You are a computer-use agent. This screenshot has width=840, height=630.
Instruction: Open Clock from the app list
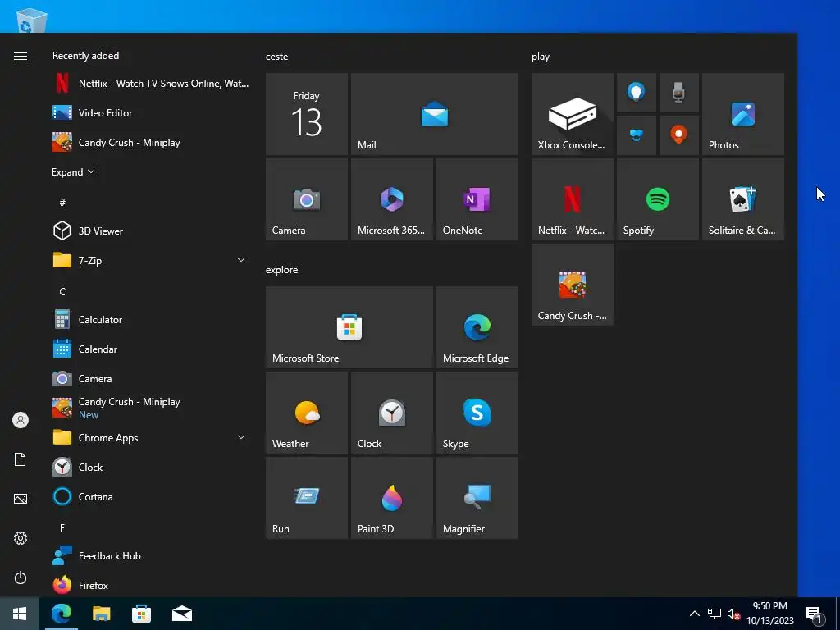point(150,467)
